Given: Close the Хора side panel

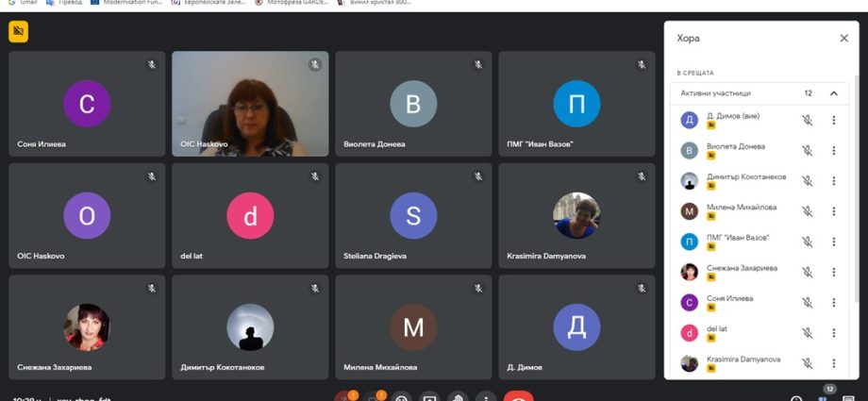Looking at the screenshot, I should (843, 39).
